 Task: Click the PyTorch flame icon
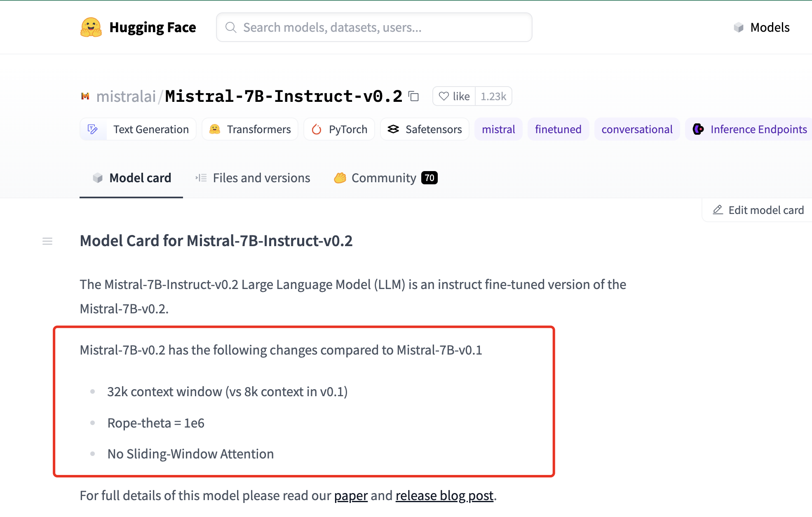tap(317, 129)
